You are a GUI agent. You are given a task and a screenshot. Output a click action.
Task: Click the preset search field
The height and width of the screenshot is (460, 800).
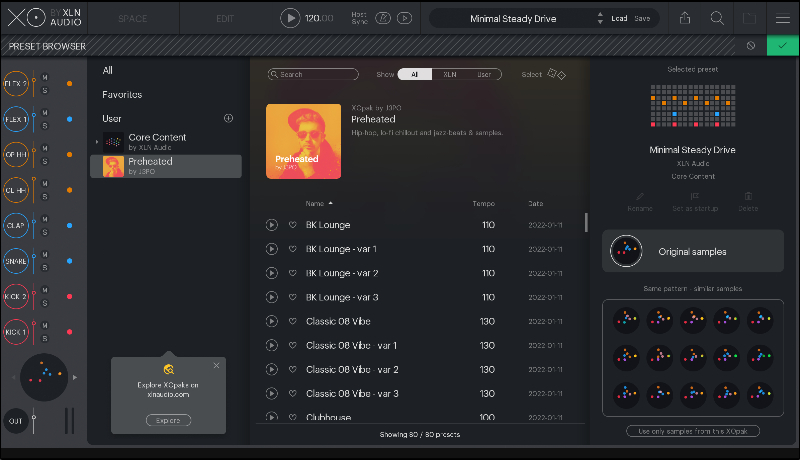[x=313, y=74]
